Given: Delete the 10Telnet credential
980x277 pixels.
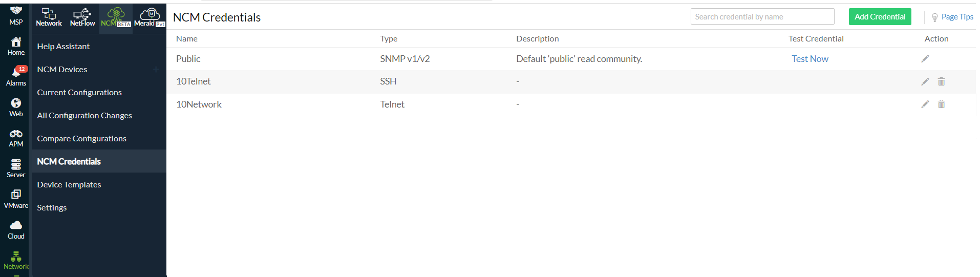Looking at the screenshot, I should 941,81.
